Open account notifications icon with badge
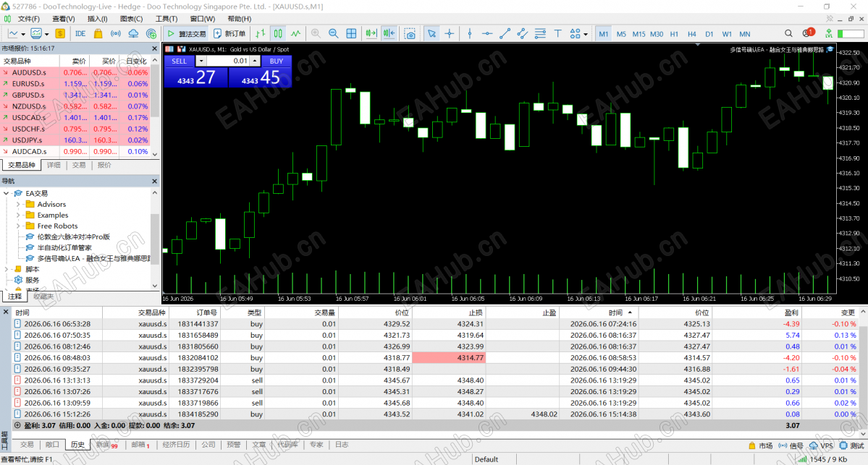This screenshot has height=465, width=868. [808, 33]
